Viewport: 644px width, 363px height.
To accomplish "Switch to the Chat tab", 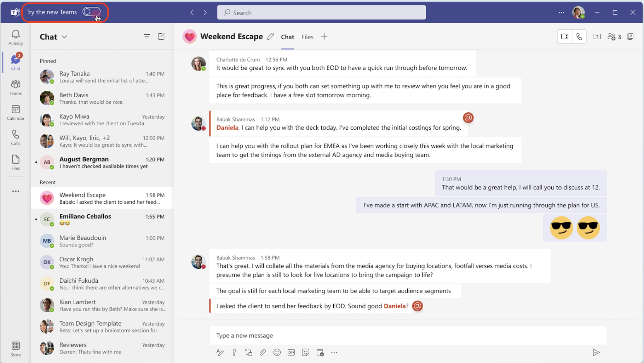I will coord(287,37).
